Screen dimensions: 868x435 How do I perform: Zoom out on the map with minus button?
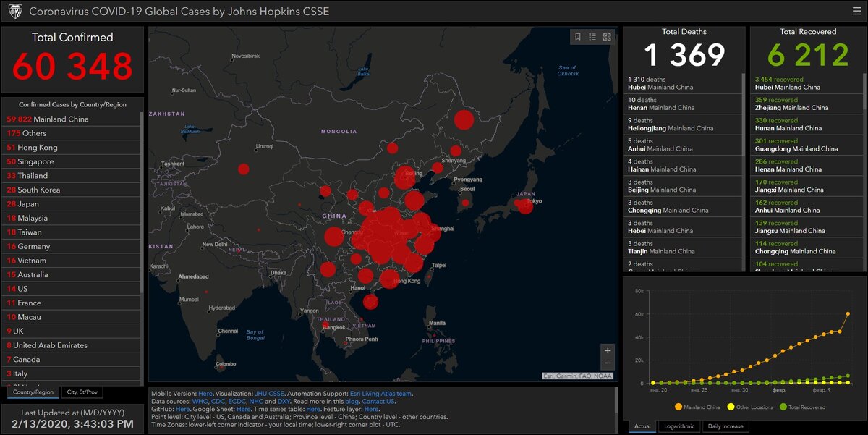coord(608,363)
